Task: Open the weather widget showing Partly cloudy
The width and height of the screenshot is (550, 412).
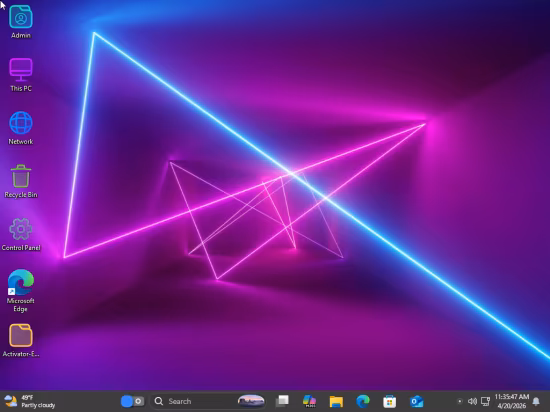Action: [x=30, y=401]
